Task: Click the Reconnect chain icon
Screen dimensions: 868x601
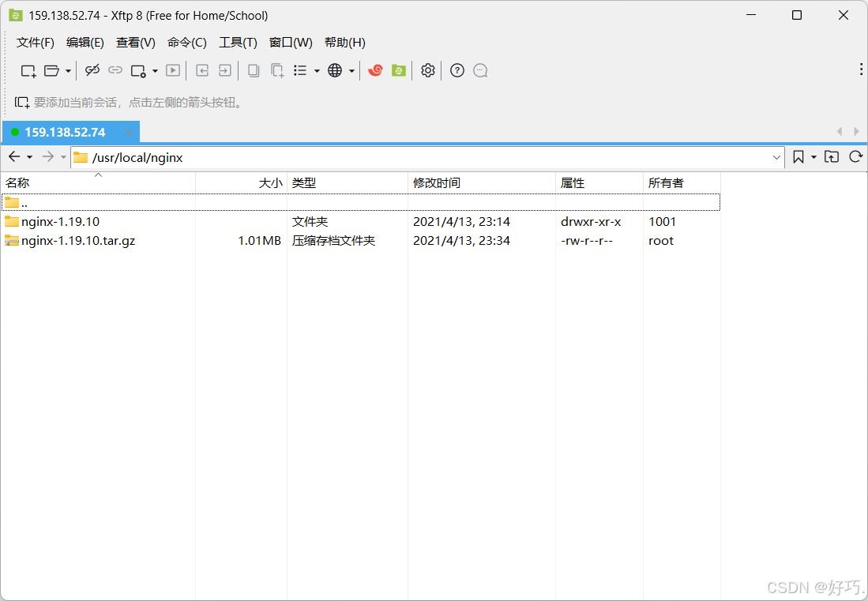Action: 115,70
